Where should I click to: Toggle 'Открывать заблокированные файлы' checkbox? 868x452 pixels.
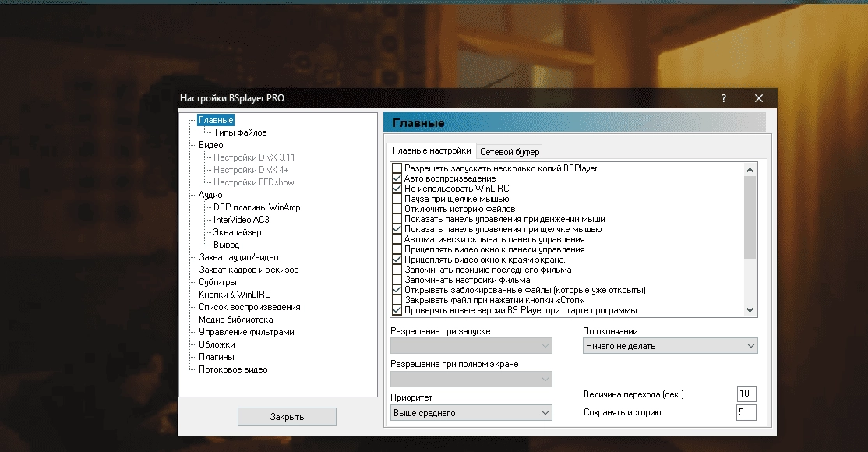point(397,290)
